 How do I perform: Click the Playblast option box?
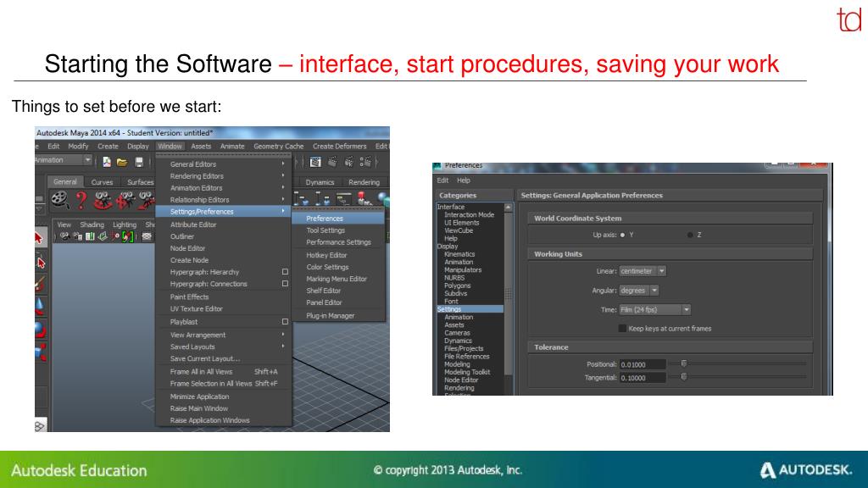click(x=285, y=321)
